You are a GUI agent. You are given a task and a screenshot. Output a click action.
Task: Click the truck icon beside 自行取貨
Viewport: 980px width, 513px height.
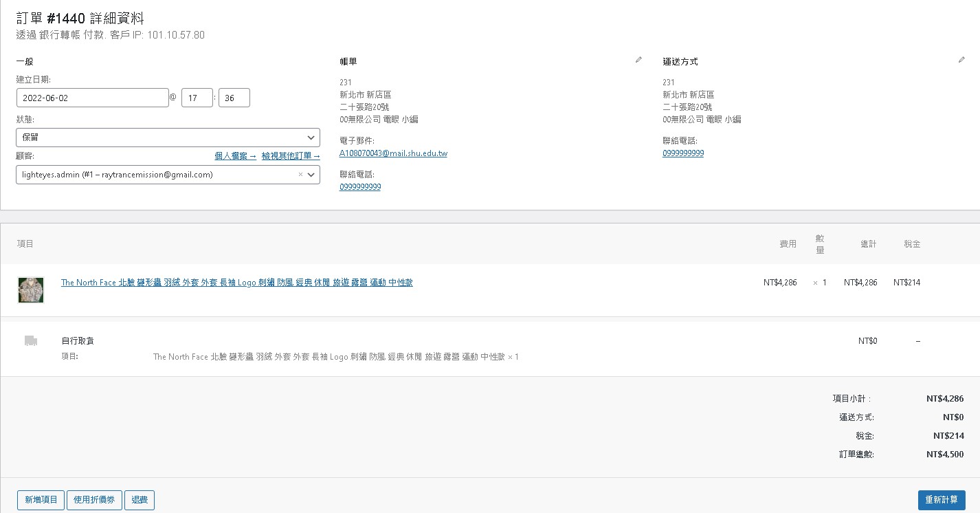pyautogui.click(x=30, y=341)
